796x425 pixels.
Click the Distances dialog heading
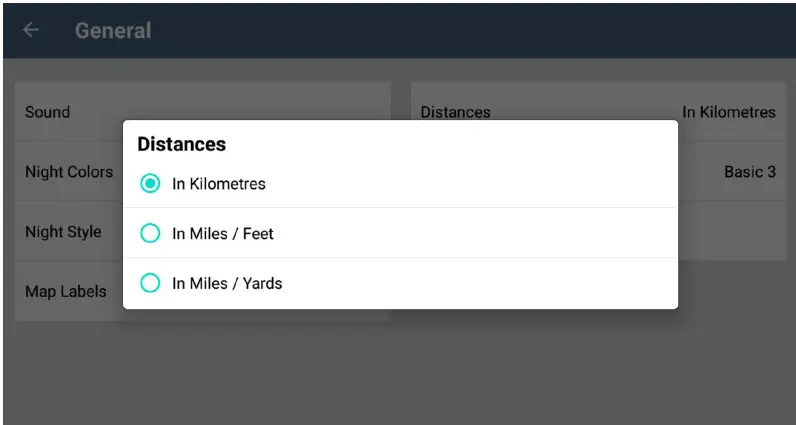tap(181, 144)
